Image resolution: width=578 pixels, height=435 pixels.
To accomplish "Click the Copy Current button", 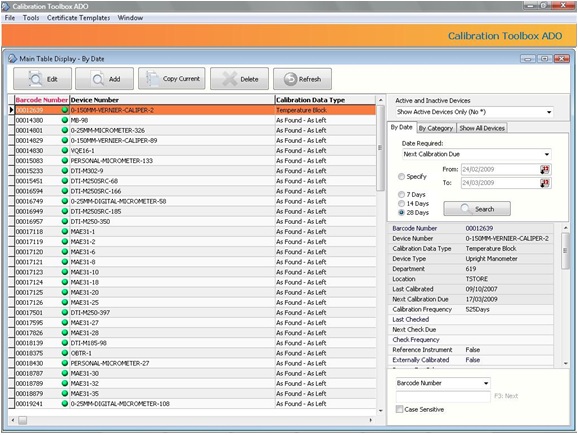I will tap(172, 79).
